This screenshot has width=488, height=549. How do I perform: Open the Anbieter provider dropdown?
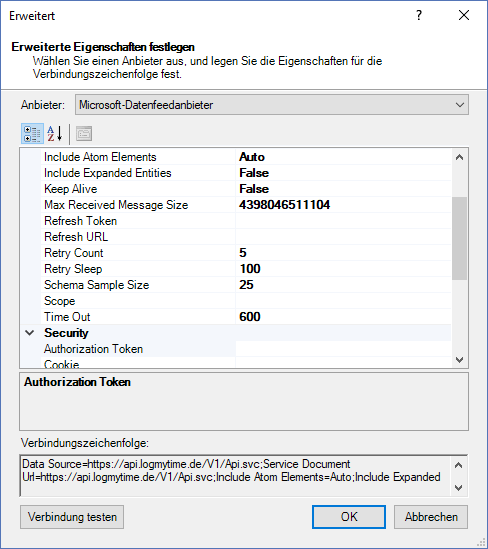pos(272,105)
